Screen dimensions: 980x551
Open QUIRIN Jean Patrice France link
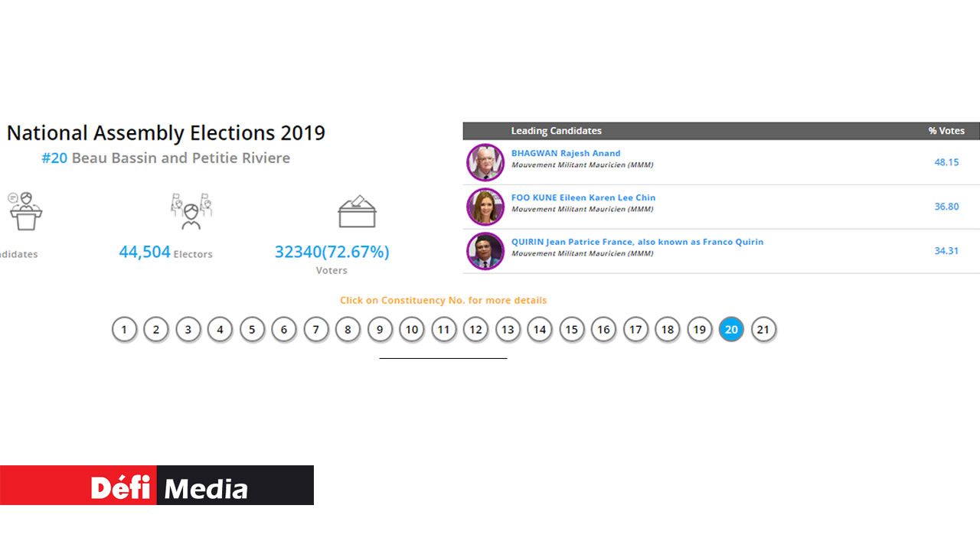pyautogui.click(x=637, y=242)
